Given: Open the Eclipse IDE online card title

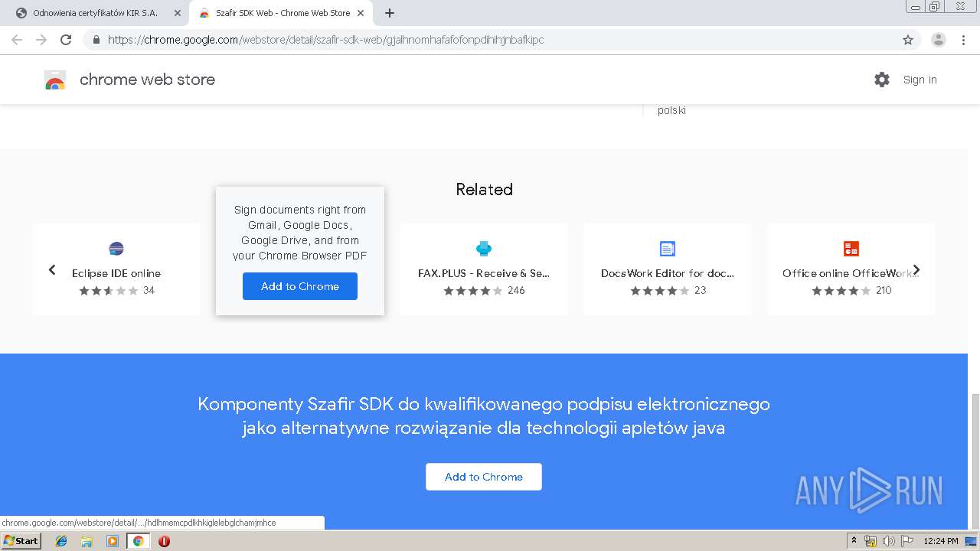Looking at the screenshot, I should (x=116, y=273).
